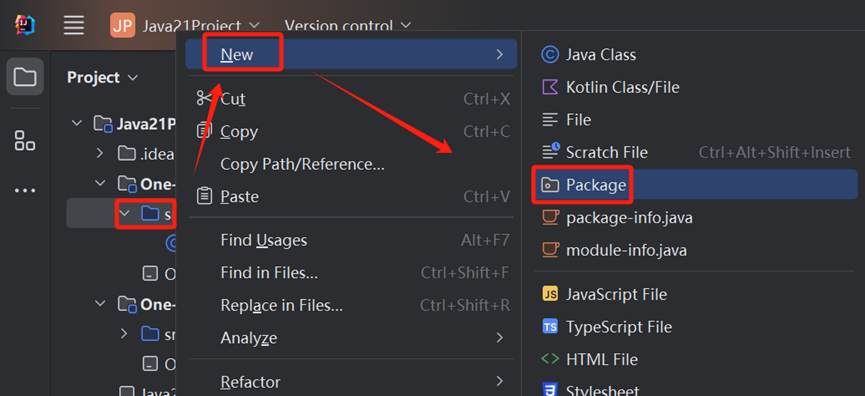Image resolution: width=865 pixels, height=396 pixels.
Task: Select Copy Path/Reference...
Action: [351, 164]
